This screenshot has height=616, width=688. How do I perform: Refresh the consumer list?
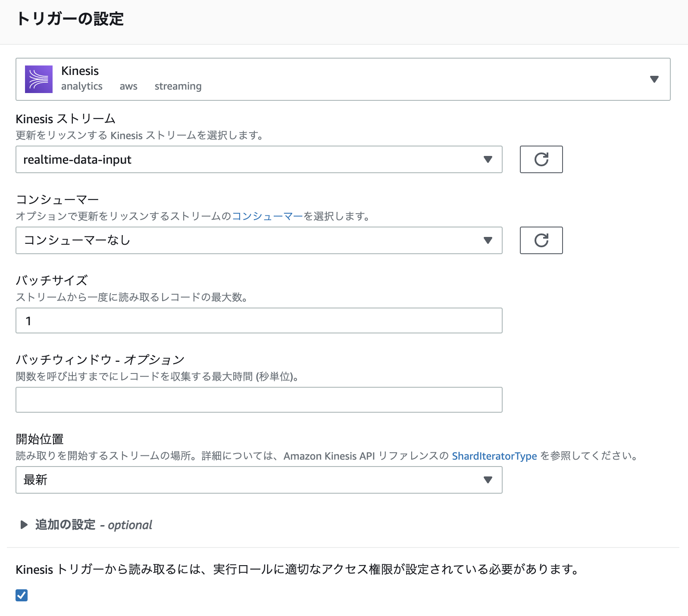click(541, 240)
